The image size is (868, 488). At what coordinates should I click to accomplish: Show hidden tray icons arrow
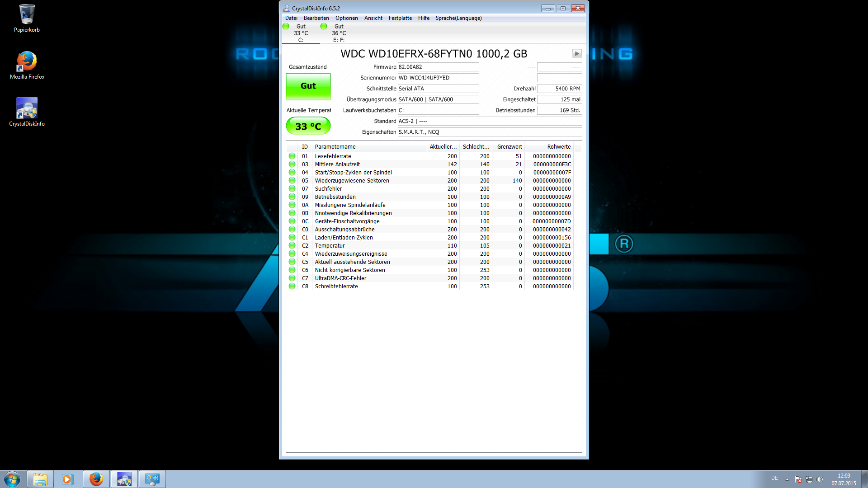pos(787,479)
